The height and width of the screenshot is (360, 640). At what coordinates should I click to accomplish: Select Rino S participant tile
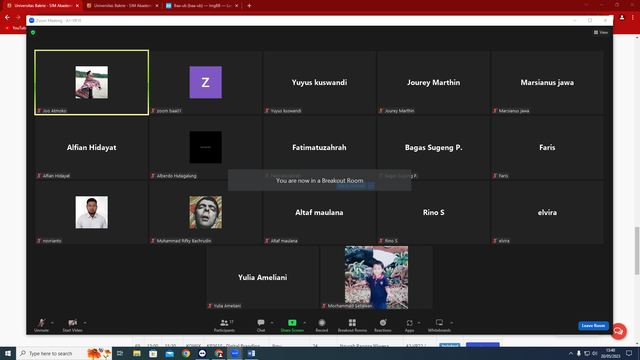(433, 212)
